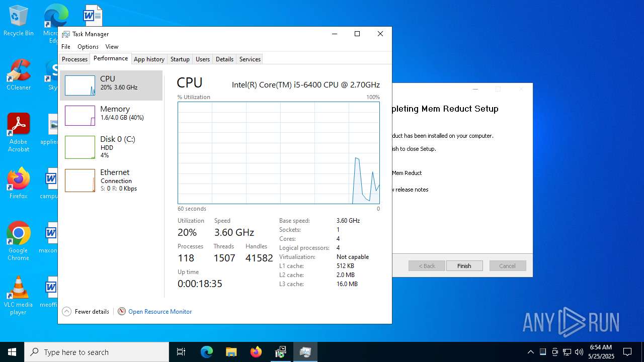Viewport: 644px width, 362px height.
Task: Switch to the Users tab
Action: pyautogui.click(x=203, y=59)
